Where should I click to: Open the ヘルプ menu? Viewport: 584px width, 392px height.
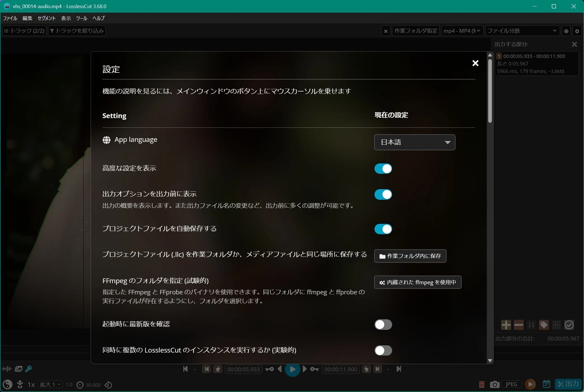coord(99,18)
